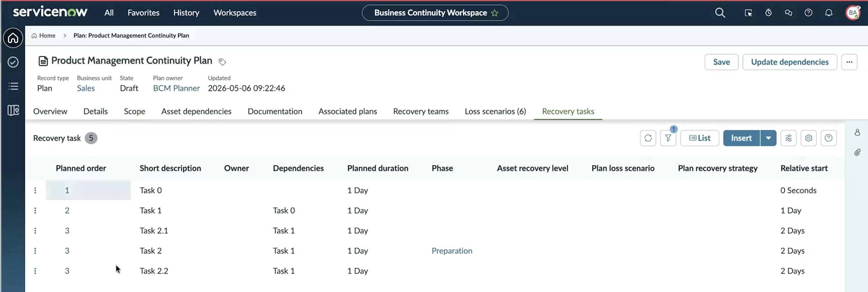Open the map location icon in left sidebar
Image resolution: width=868 pixels, height=292 pixels.
pyautogui.click(x=13, y=110)
